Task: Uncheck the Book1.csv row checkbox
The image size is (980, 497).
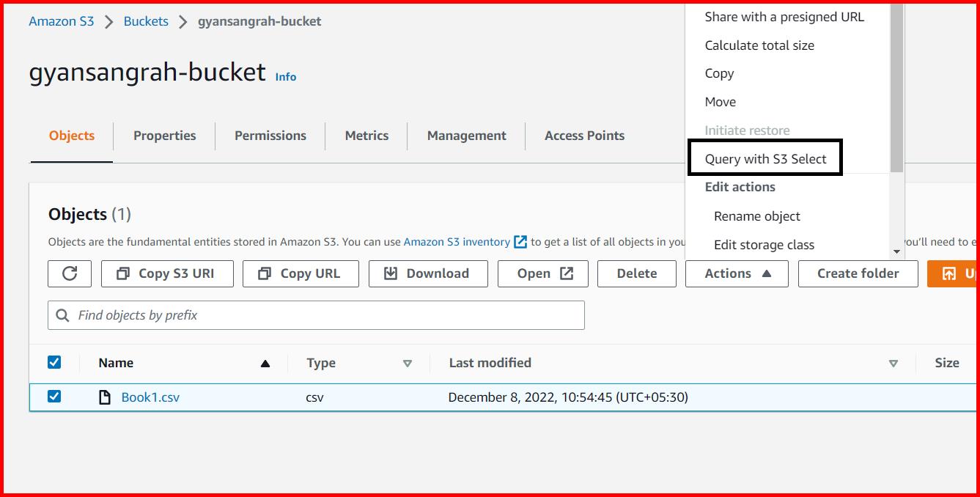Action: coord(54,397)
